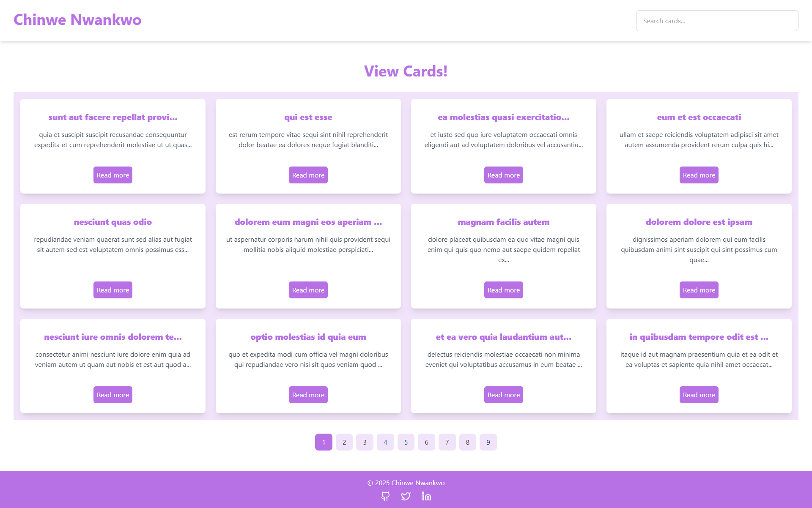Click "sunt aut facere repellat provi..." card title
This screenshot has width=812, height=508.
pyautogui.click(x=113, y=117)
